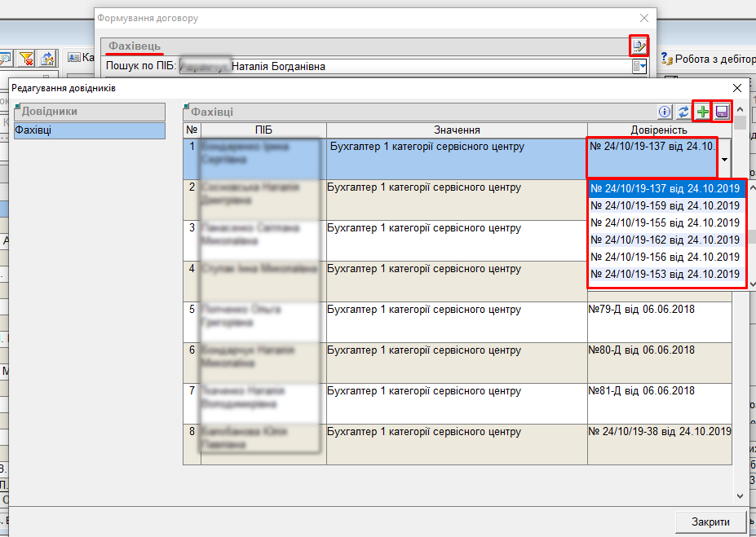
Task: Select № 24/10/19-159 від 24.10.2019 from list
Action: [x=665, y=205]
